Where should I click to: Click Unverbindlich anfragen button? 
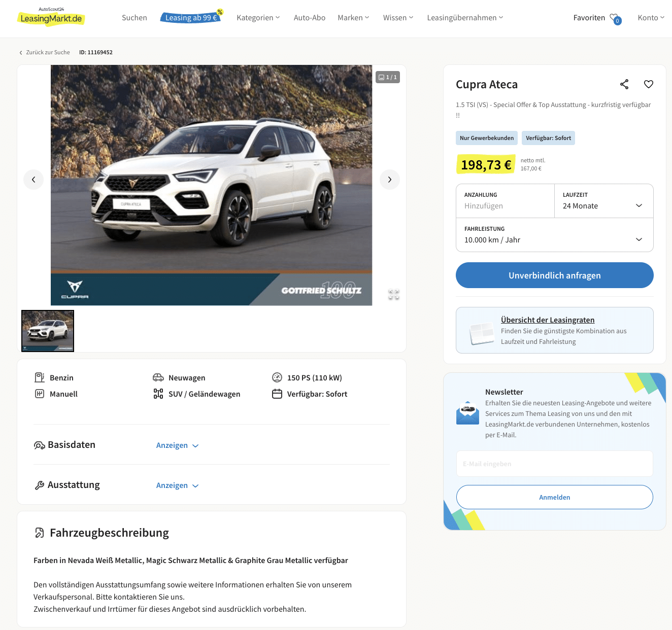(555, 275)
